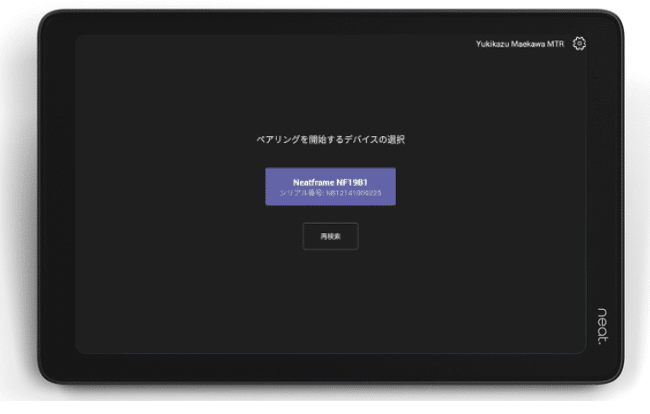Click the ペアリングを開始するデバイスの選択 heading
The image size is (650, 414).
(x=330, y=140)
